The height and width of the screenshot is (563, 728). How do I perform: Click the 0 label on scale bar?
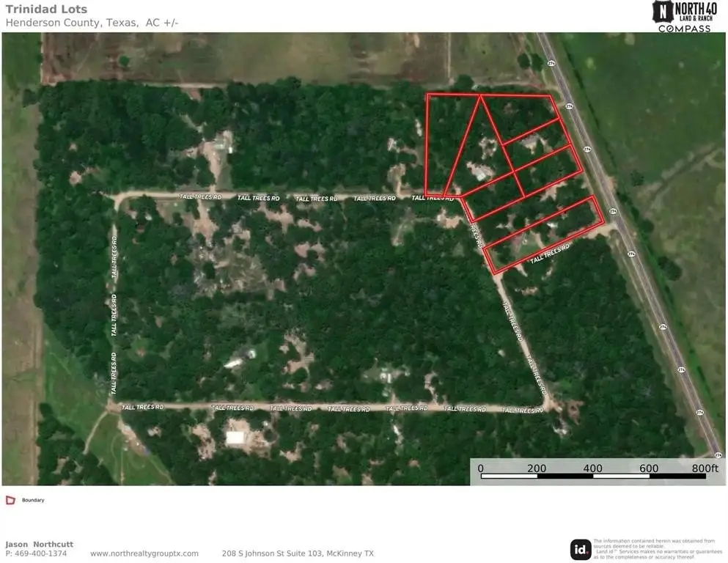pos(481,468)
